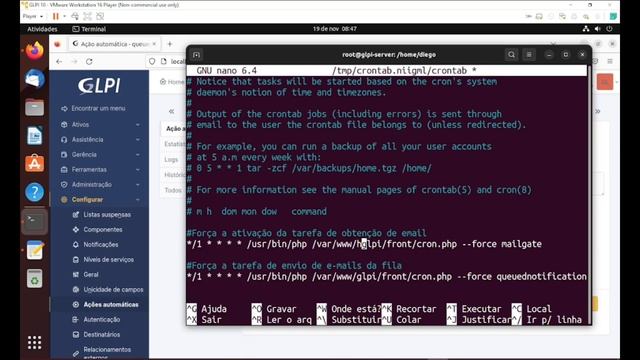Open the Trash icon in dock
This screenshot has width=640, height=360.
tap(35, 279)
